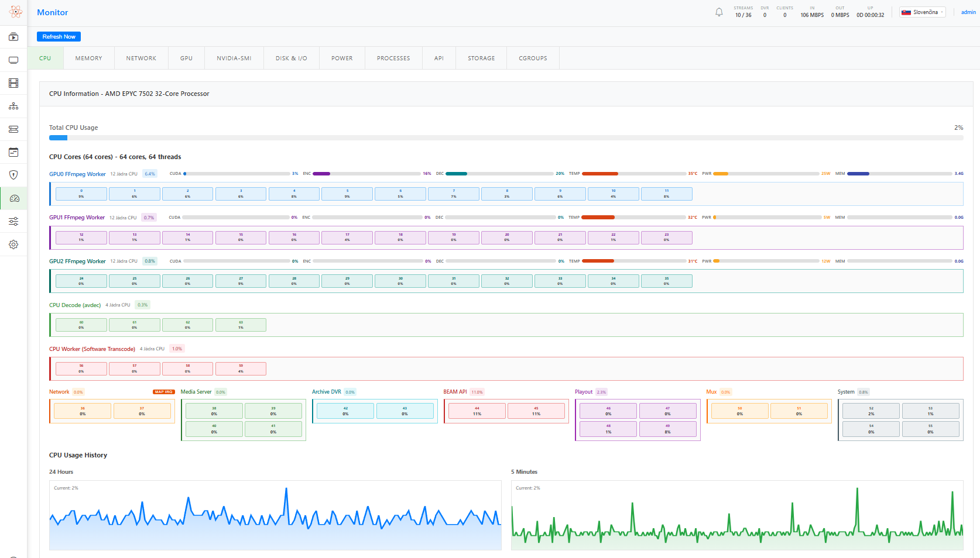
Task: Click CPU core 0 tile
Action: tap(81, 194)
